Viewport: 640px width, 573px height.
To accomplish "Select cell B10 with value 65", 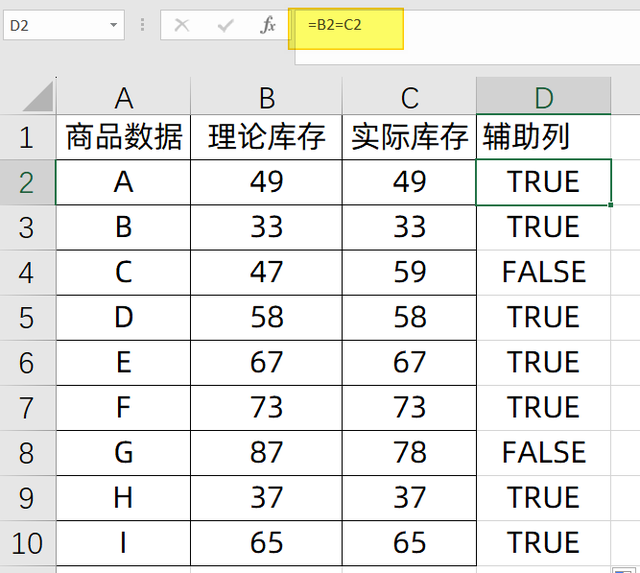I will click(266, 543).
